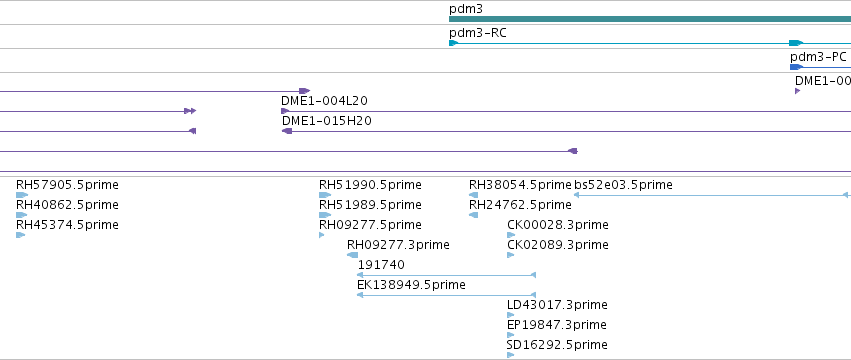Screen dimensions: 851x360
Task: Select the RH51989.5prime feature arrow
Action: click(325, 215)
